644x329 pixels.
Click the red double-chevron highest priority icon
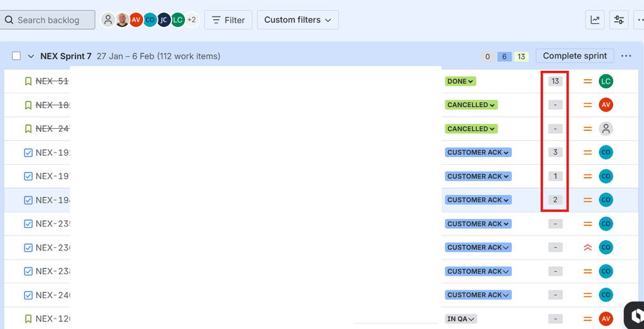588,247
